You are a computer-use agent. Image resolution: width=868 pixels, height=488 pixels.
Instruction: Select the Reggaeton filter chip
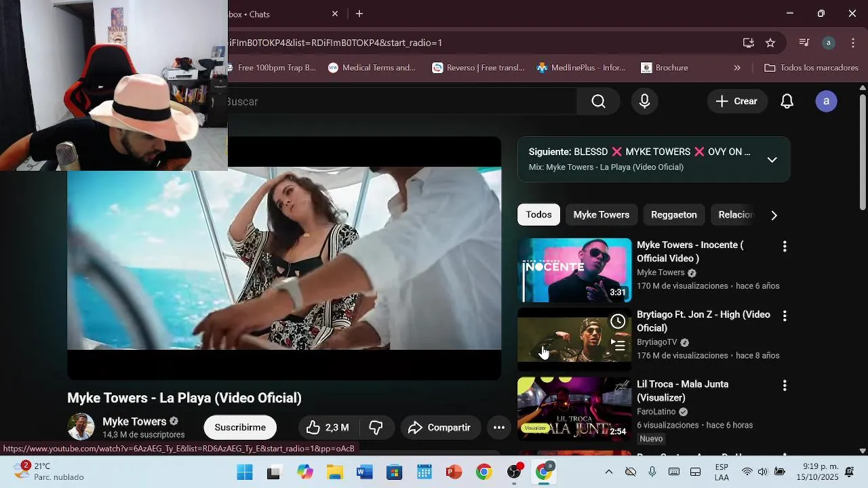[x=674, y=215]
